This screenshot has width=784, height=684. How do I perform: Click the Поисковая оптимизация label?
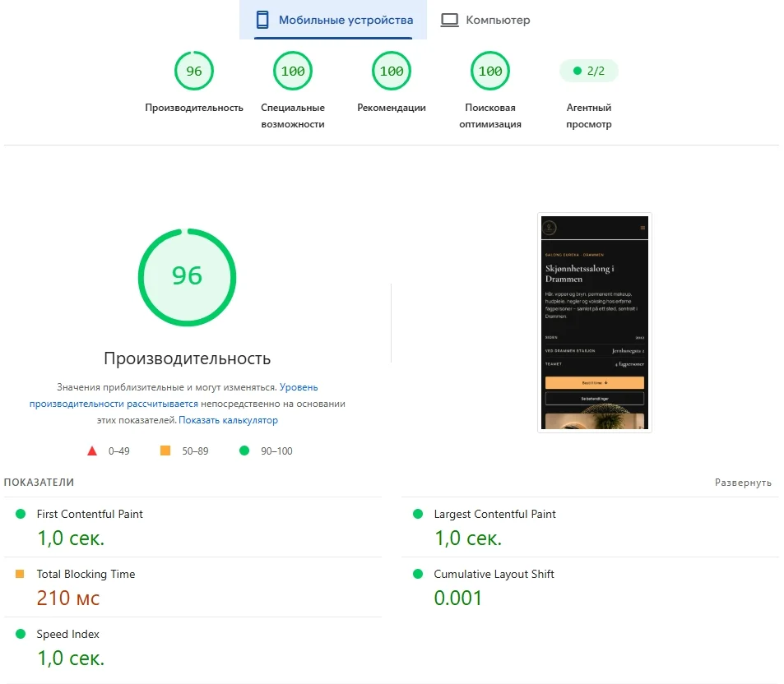[490, 115]
